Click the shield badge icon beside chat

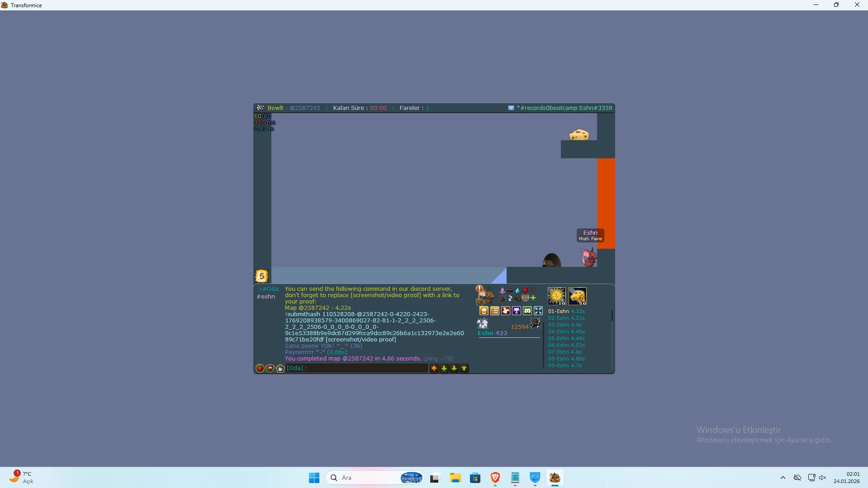270,368
